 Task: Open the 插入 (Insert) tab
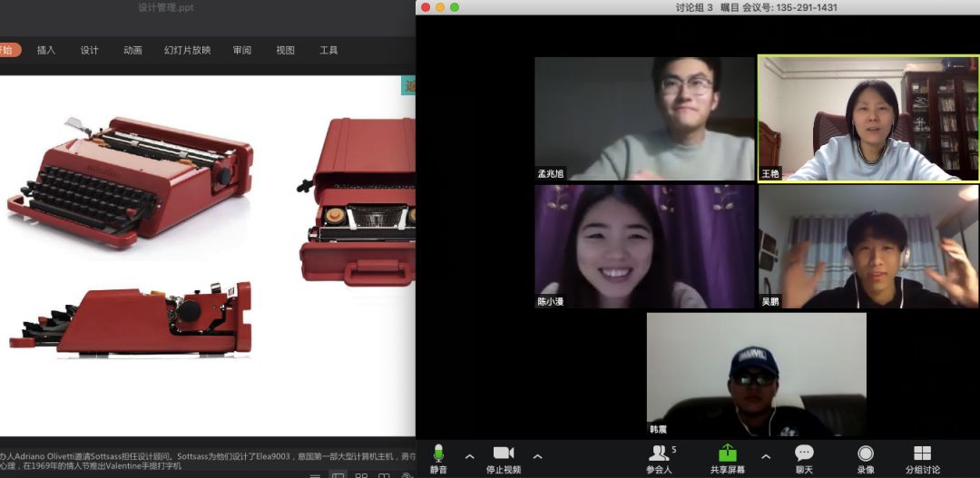(x=46, y=51)
